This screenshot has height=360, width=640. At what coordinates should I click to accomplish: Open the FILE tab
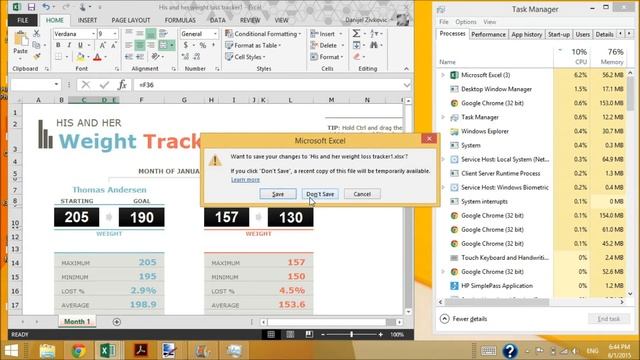click(x=22, y=20)
